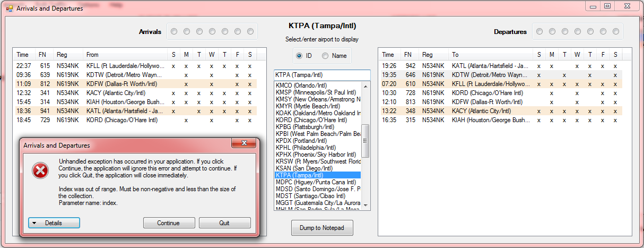Select arrival 22:37 from KFLL
644x248 pixels.
[x=135, y=66]
